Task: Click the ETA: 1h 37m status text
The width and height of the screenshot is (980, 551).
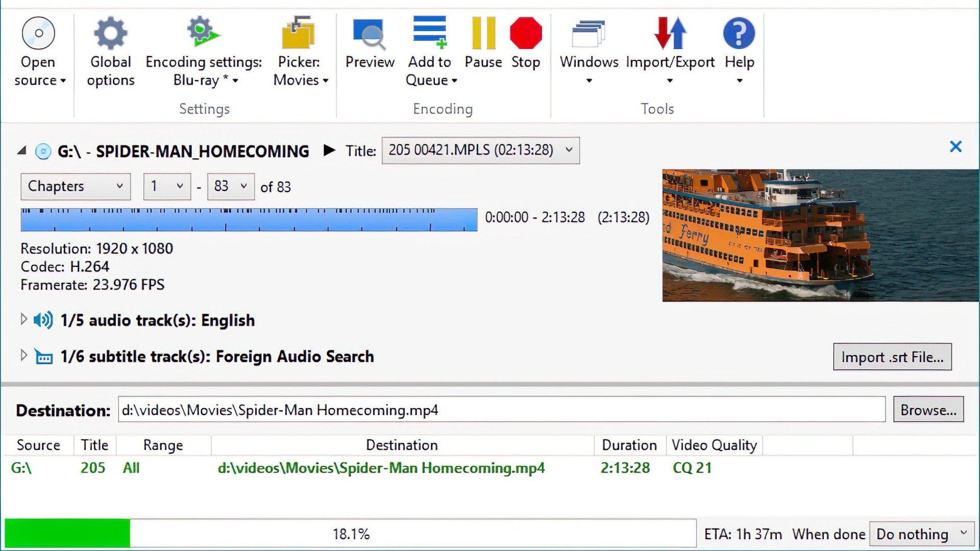Action: coord(743,534)
